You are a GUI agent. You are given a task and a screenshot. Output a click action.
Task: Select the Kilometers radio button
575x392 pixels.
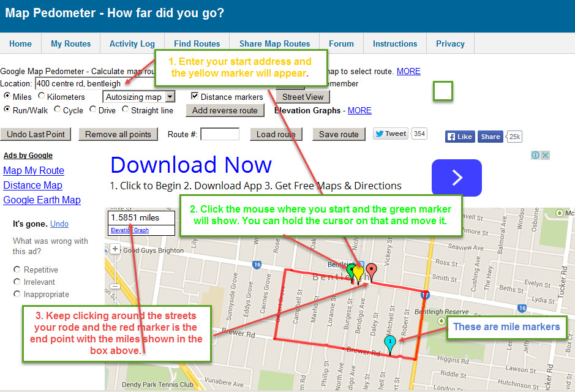point(42,97)
